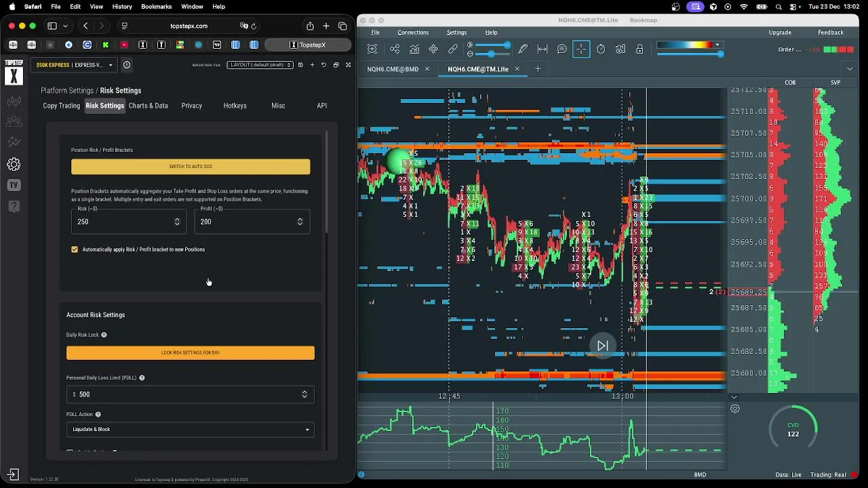This screenshot has height=488, width=868.
Task: Select the pencil drawing tool in Bookmap
Action: pyautogui.click(x=523, y=49)
